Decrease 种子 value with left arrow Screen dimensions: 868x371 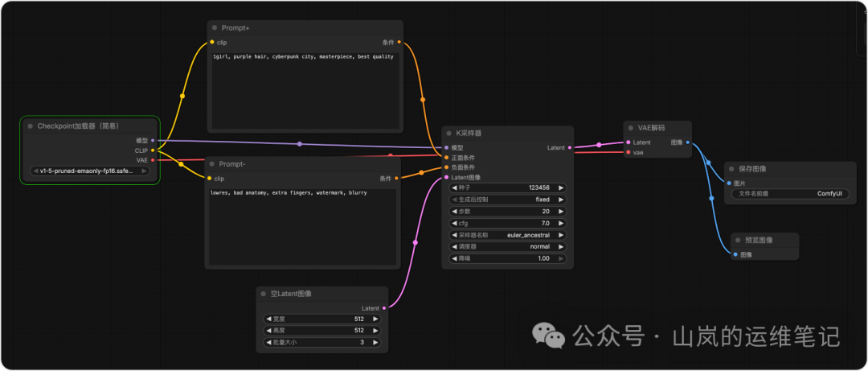(455, 188)
